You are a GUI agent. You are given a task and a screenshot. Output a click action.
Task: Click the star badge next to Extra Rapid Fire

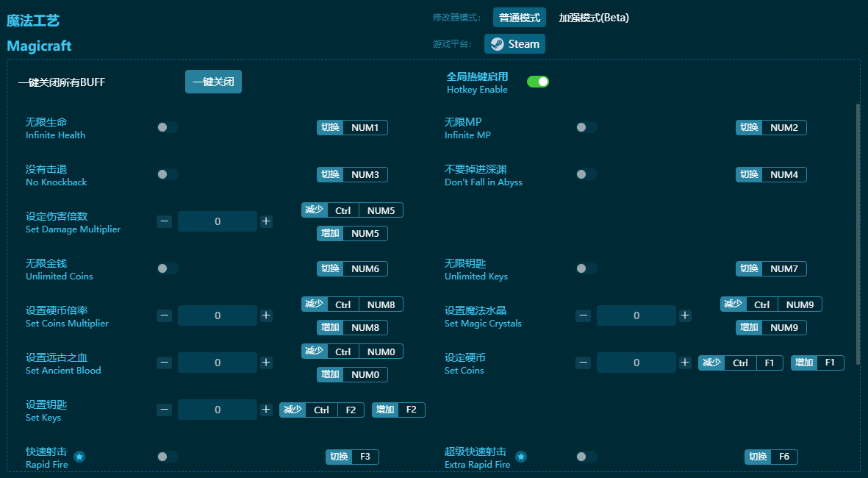point(521,457)
